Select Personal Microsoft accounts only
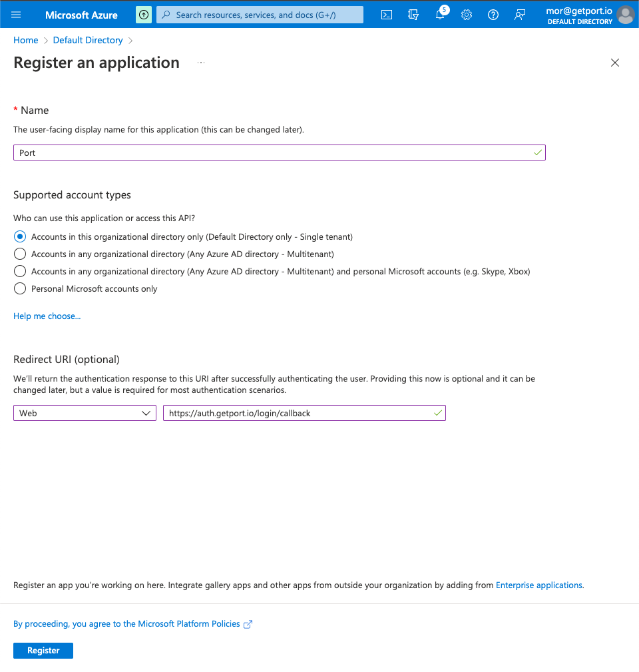639x672 pixels. click(20, 288)
